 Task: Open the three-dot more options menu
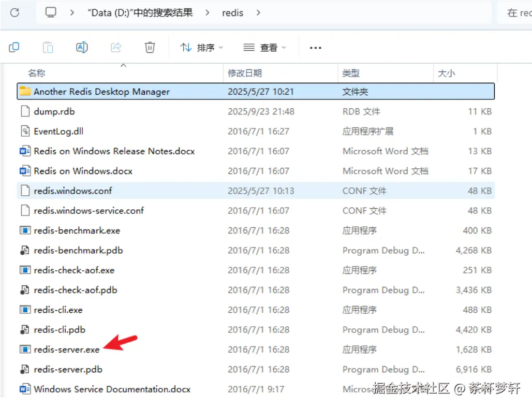click(x=316, y=48)
